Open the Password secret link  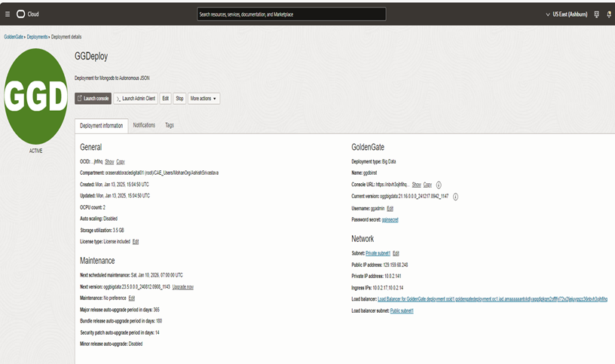(x=390, y=219)
